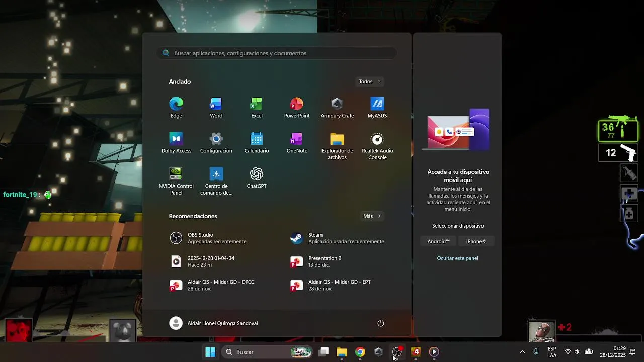Open clock showing 01:29 28/12/2025
The width and height of the screenshot is (644, 362).
pos(612,352)
